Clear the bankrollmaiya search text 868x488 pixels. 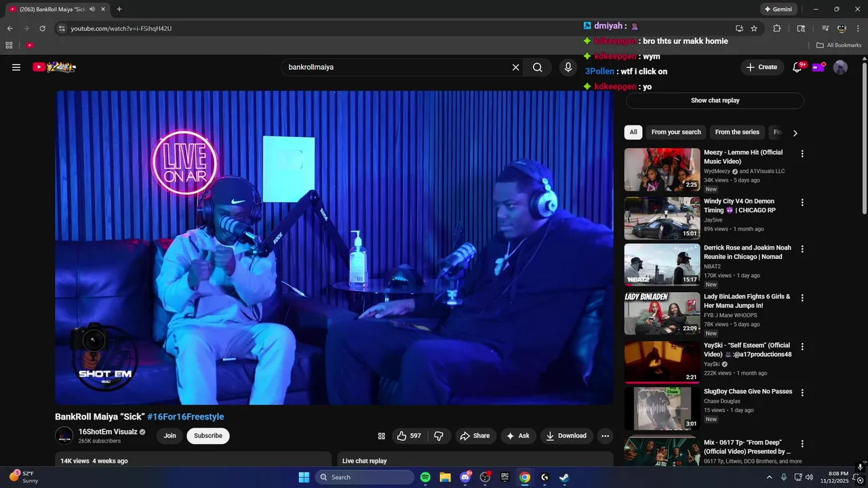[515, 67]
